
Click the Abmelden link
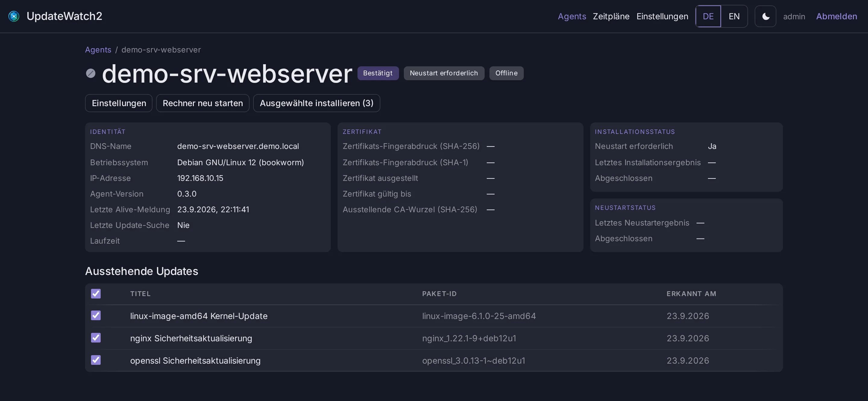click(x=836, y=16)
